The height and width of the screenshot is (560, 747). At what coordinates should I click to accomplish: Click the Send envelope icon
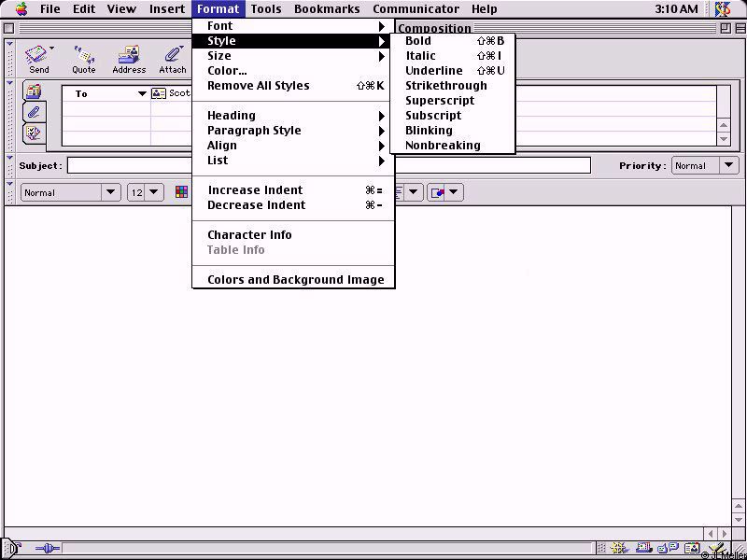click(x=35, y=54)
